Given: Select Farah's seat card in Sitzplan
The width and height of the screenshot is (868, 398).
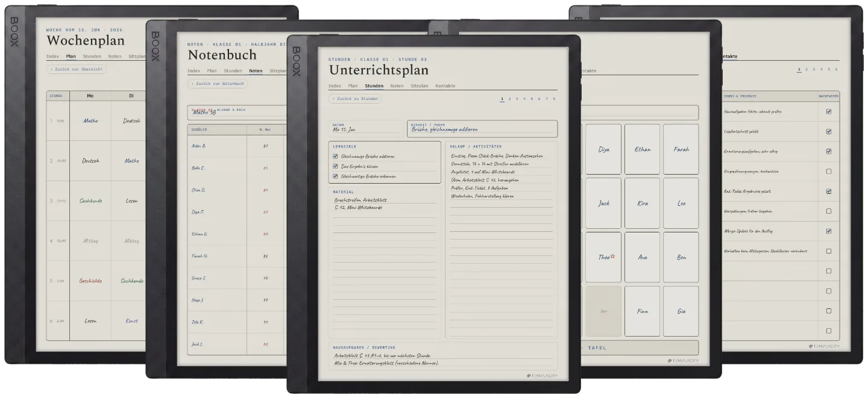Looking at the screenshot, I should 681,149.
